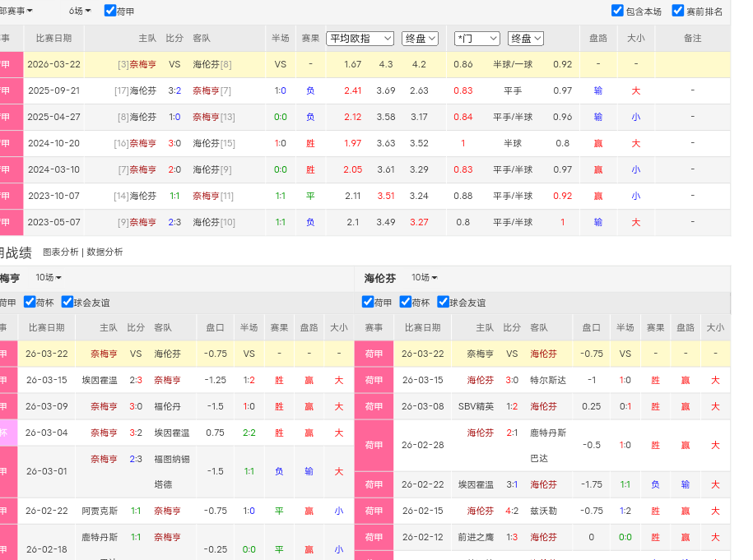Click home team 海伦芬 in the 2025-04-27 row

[x=143, y=118]
